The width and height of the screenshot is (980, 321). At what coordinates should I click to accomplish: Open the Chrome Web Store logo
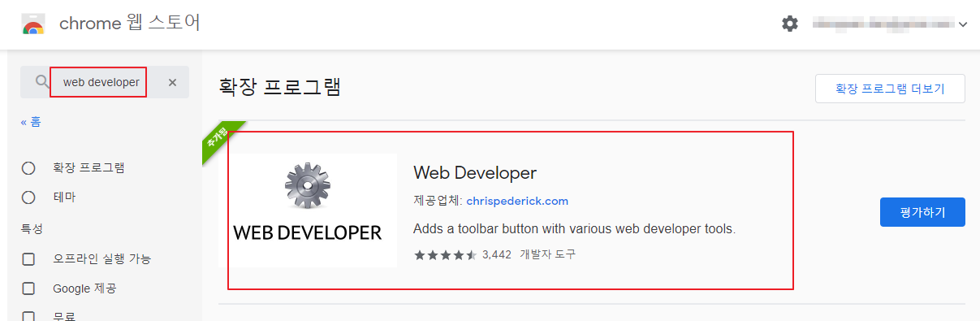click(33, 24)
